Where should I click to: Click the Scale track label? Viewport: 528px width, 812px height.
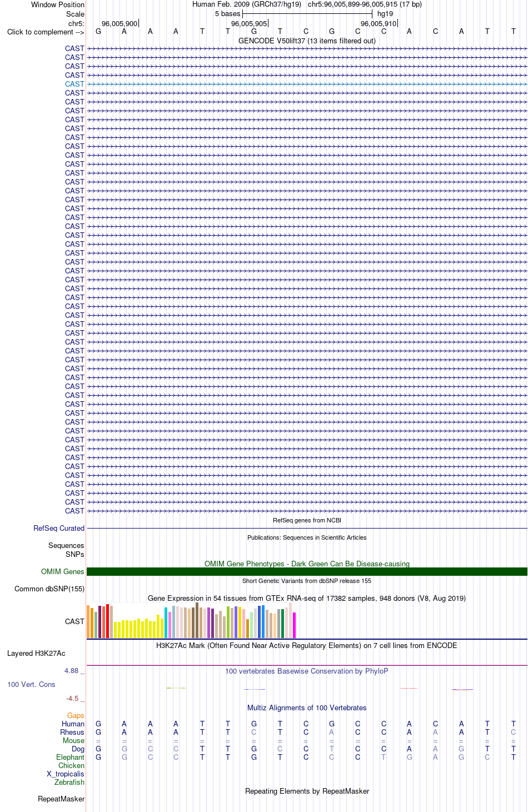point(75,14)
